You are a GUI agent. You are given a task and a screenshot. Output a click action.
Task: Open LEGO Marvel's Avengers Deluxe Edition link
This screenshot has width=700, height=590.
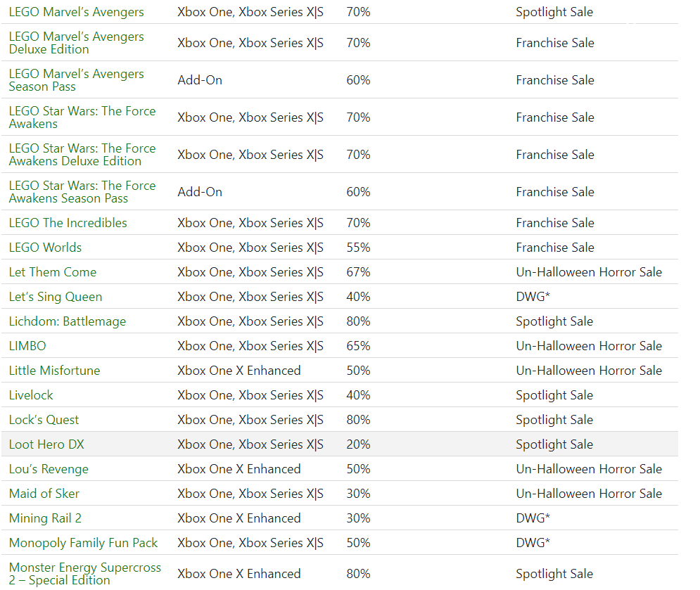77,43
